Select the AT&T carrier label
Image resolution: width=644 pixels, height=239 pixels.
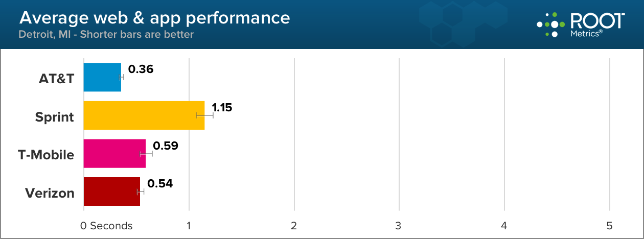(x=56, y=79)
